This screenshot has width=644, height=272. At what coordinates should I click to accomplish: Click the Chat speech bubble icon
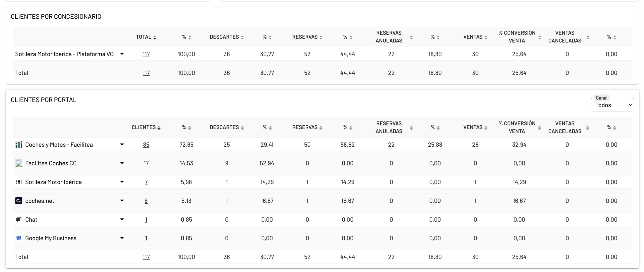pos(19,220)
